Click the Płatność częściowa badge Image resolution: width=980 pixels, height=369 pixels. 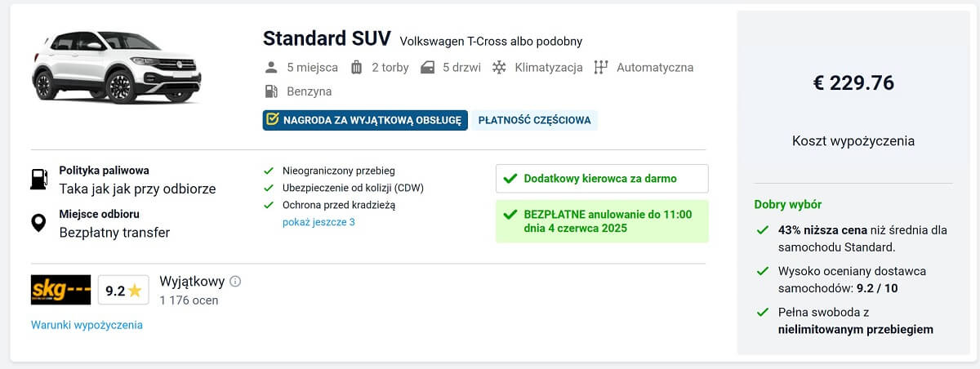click(x=534, y=120)
